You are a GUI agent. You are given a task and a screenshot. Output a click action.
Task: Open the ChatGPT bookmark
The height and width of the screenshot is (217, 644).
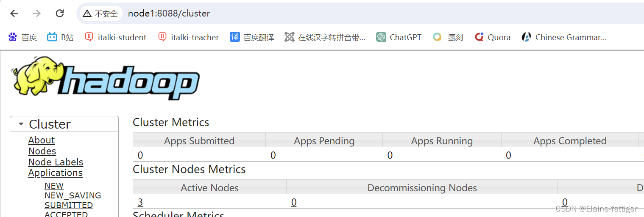point(399,37)
